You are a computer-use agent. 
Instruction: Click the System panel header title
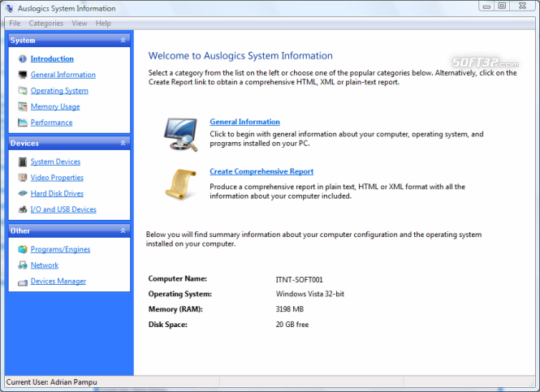click(x=23, y=41)
